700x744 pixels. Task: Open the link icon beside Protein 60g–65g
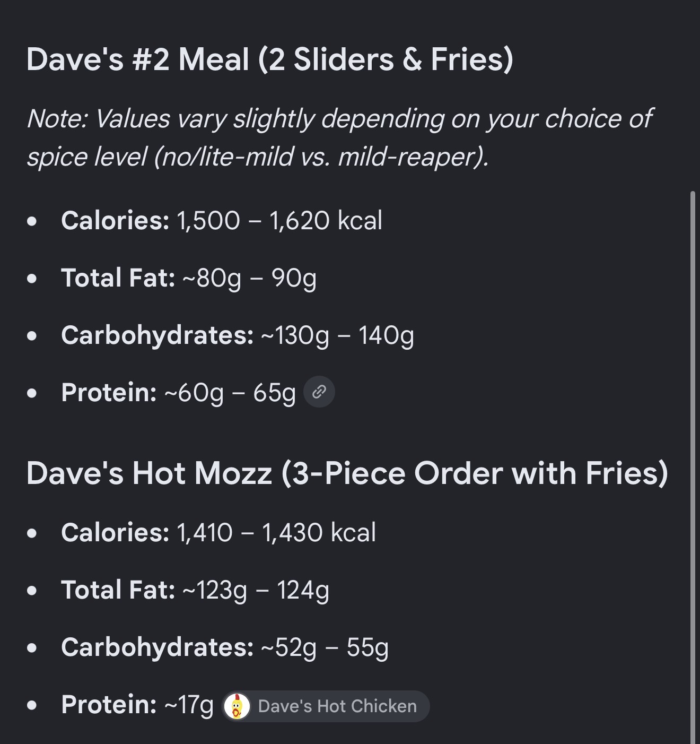point(319,392)
